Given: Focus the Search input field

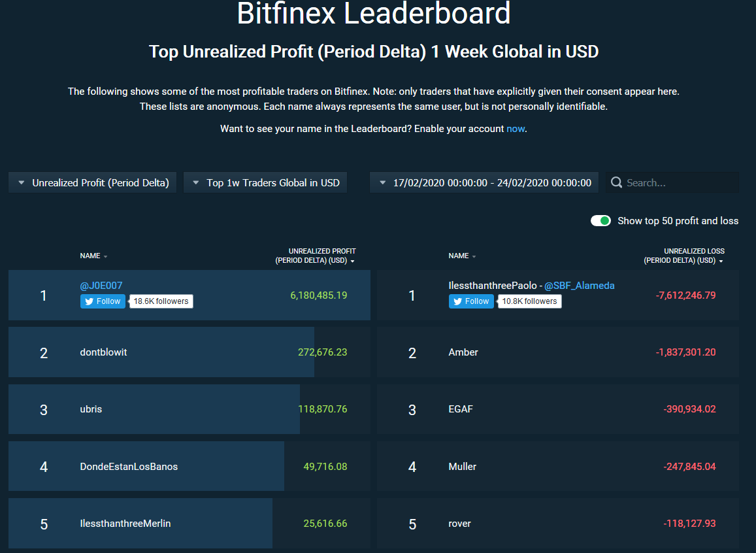Looking at the screenshot, I should 672,183.
